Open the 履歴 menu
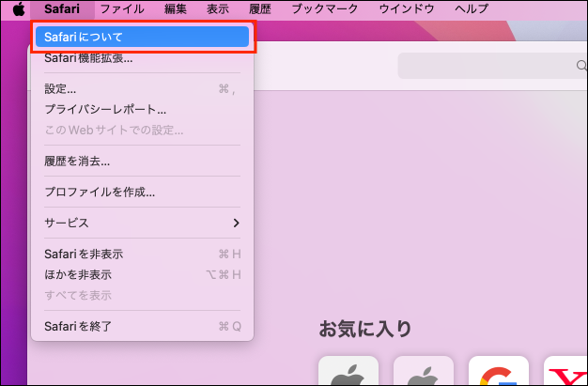The height and width of the screenshot is (386, 588). pos(260,9)
